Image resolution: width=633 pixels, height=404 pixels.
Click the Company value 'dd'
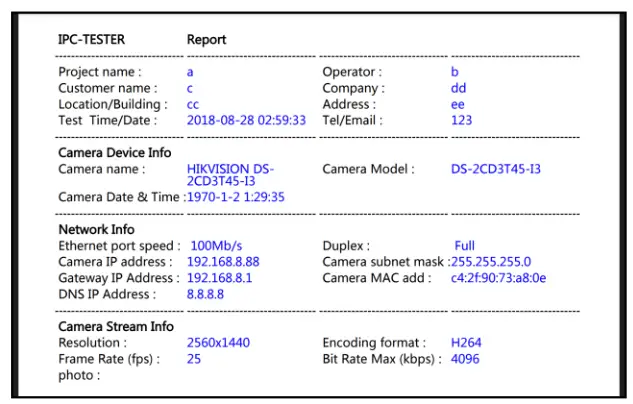click(458, 88)
